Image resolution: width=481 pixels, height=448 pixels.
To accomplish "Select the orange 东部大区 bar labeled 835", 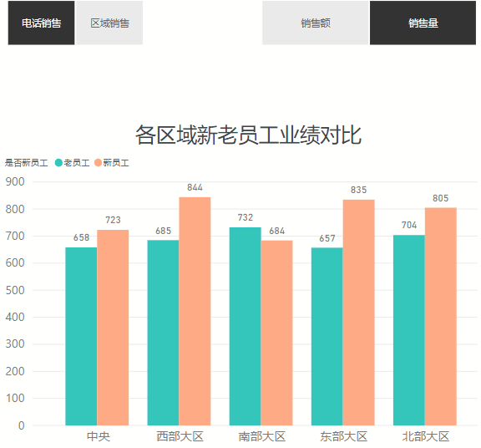I will tap(358, 313).
